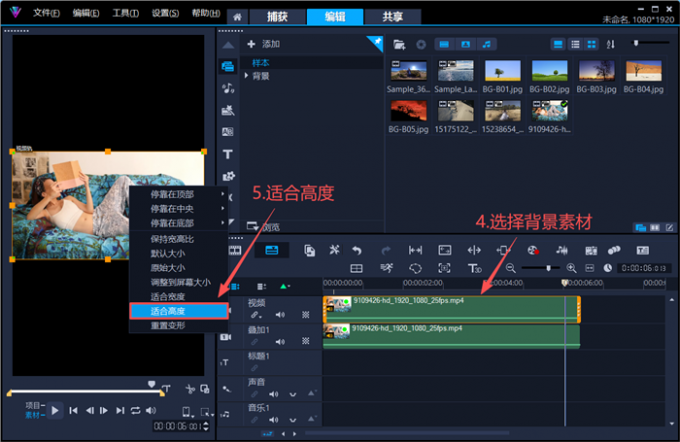Mute the 声音 voice track speaker
680x442 pixels.
(x=274, y=394)
